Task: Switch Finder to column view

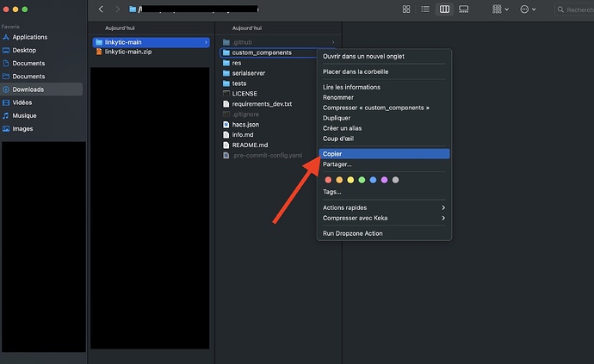Action: (444, 9)
